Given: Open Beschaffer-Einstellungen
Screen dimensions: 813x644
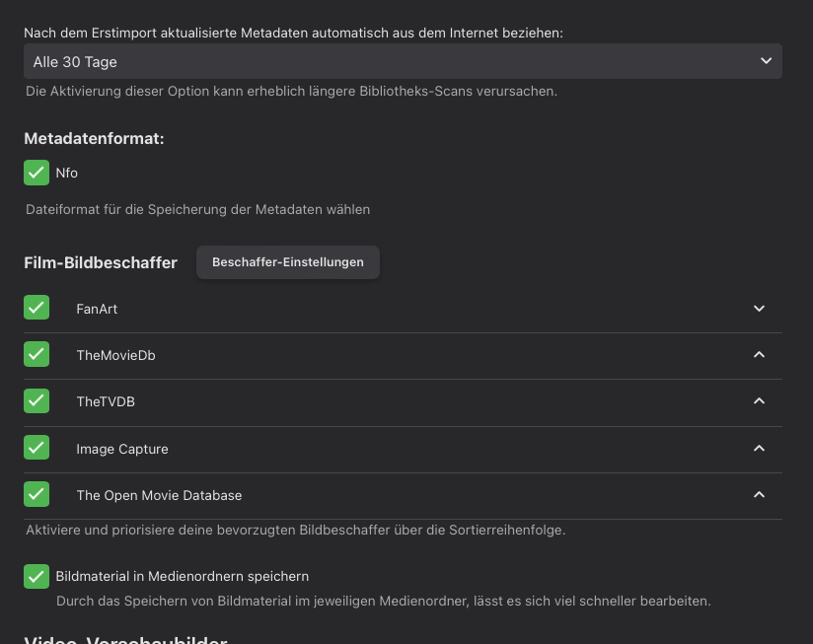Looking at the screenshot, I should [287, 262].
